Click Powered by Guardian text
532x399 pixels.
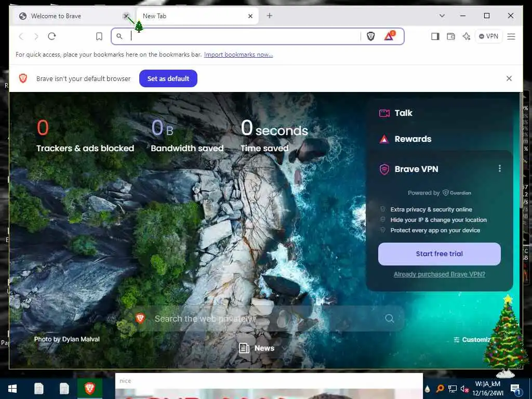tap(440, 193)
